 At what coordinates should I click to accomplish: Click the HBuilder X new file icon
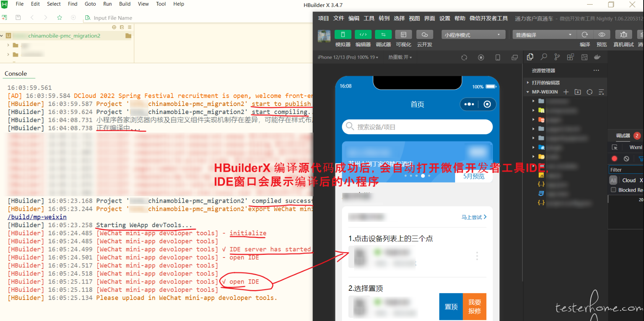pos(4,18)
